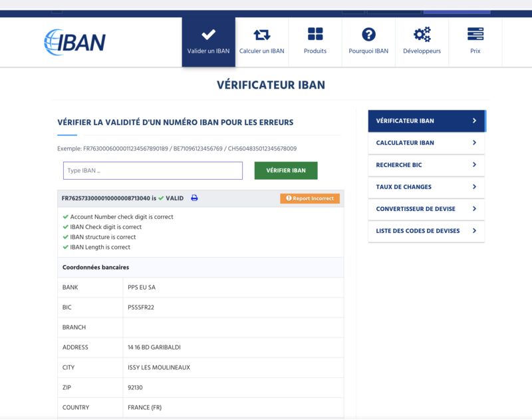Click the blue print icon beside VALID
532x420 pixels.
tap(194, 198)
